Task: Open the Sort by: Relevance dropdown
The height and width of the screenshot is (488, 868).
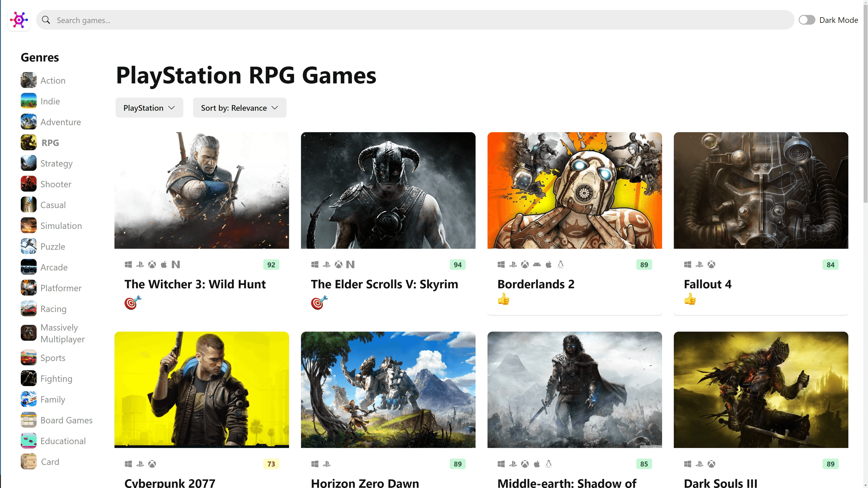Action: pos(240,107)
